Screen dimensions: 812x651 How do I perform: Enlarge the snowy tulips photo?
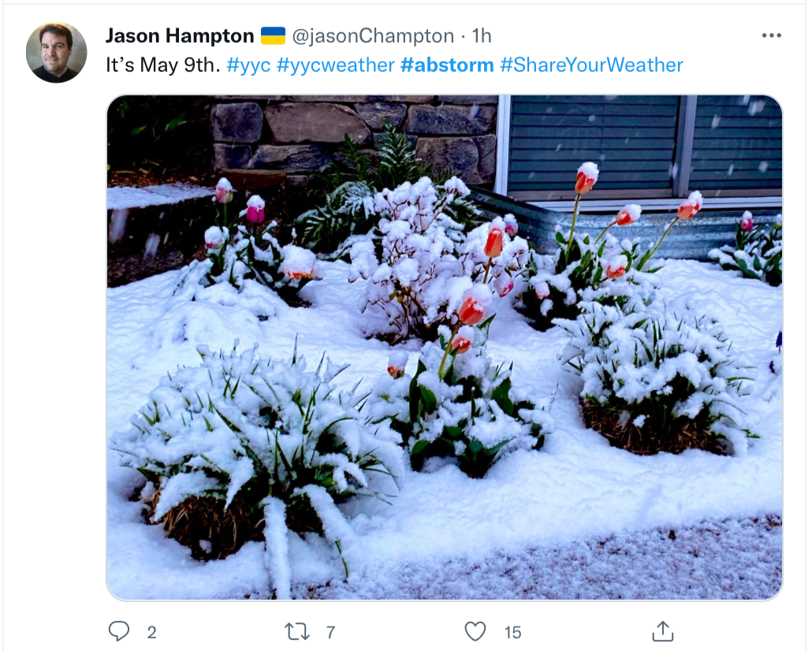(445, 347)
